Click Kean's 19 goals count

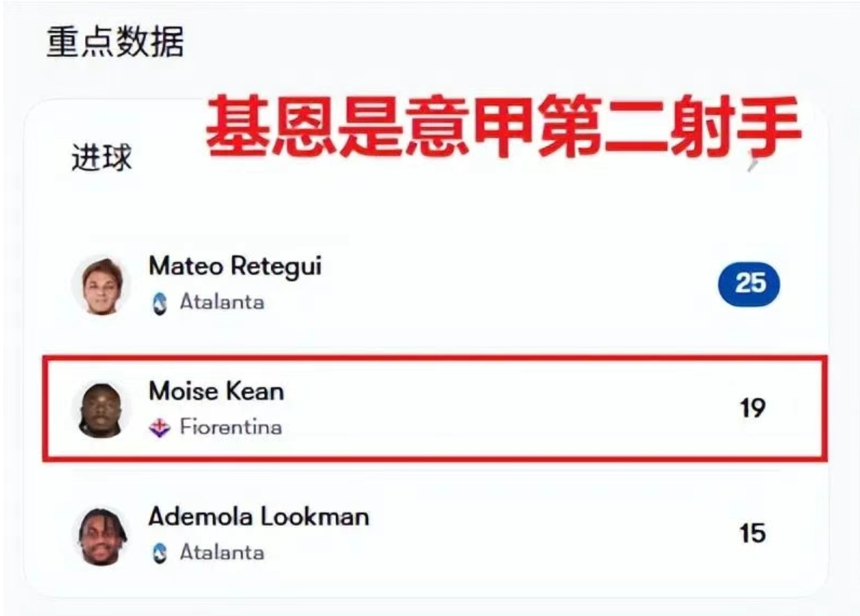pos(752,408)
